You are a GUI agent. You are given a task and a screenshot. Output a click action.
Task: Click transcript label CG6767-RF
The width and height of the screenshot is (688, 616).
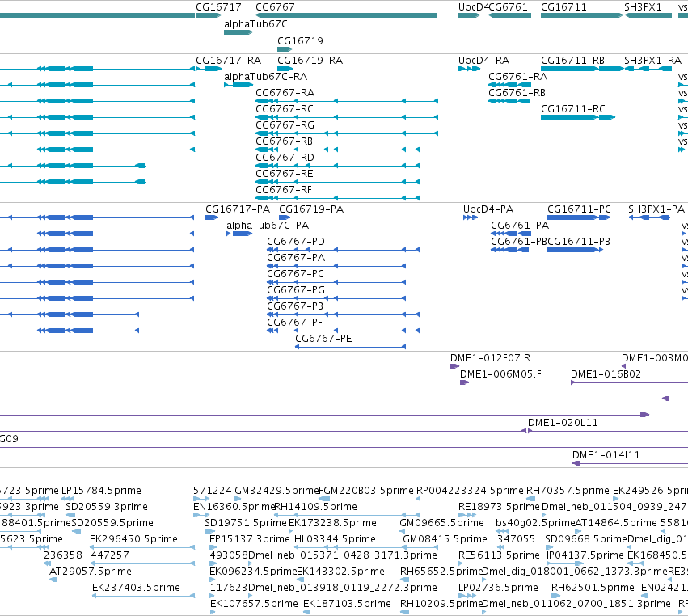click(x=284, y=190)
